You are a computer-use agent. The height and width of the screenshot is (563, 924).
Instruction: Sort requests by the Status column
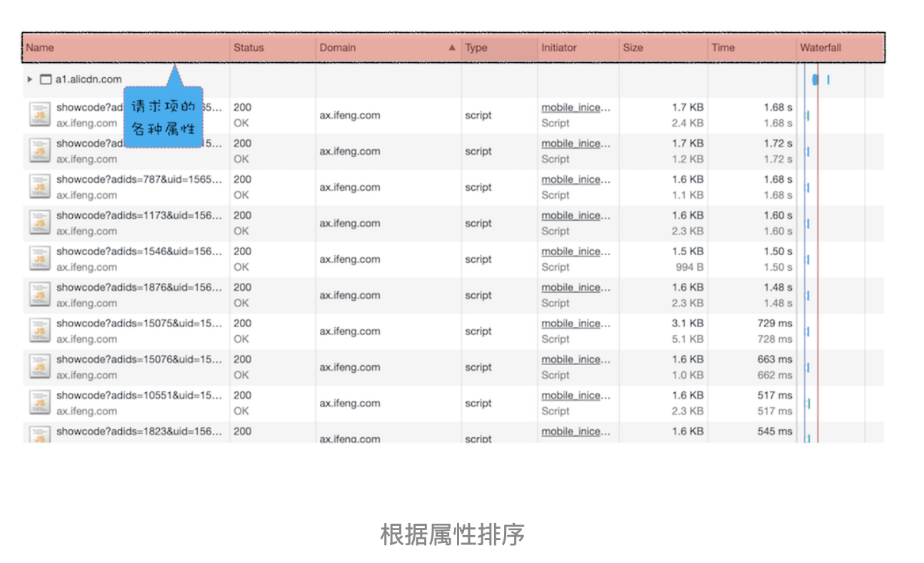tap(248, 48)
